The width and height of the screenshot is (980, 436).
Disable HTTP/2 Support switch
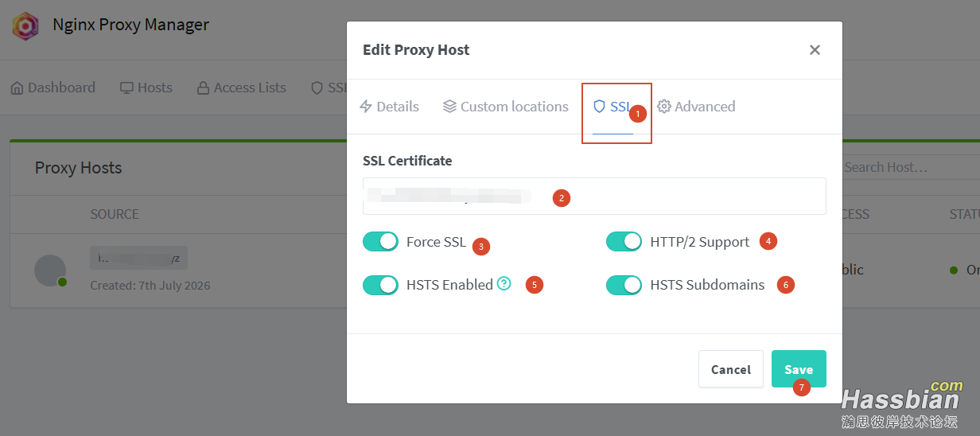[x=624, y=242]
